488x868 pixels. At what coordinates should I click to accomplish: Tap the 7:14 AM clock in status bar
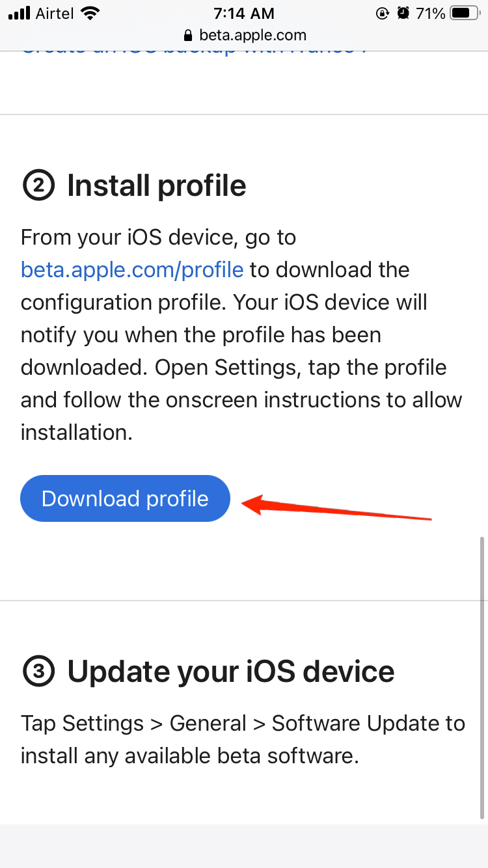pos(244,13)
